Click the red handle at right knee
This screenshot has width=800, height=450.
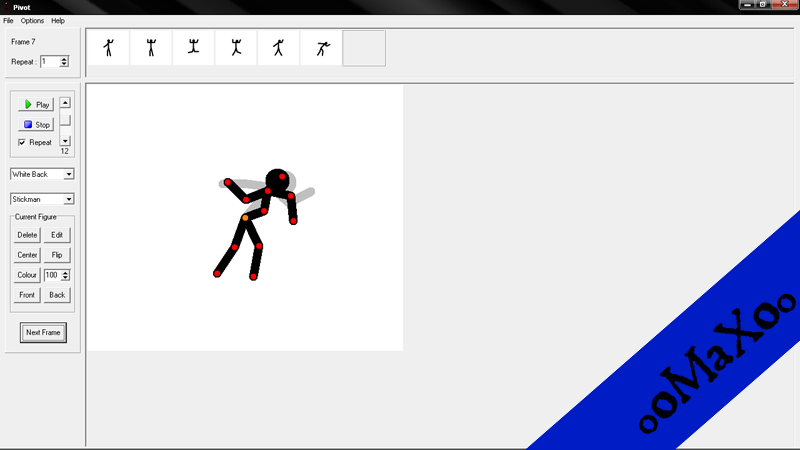259,246
